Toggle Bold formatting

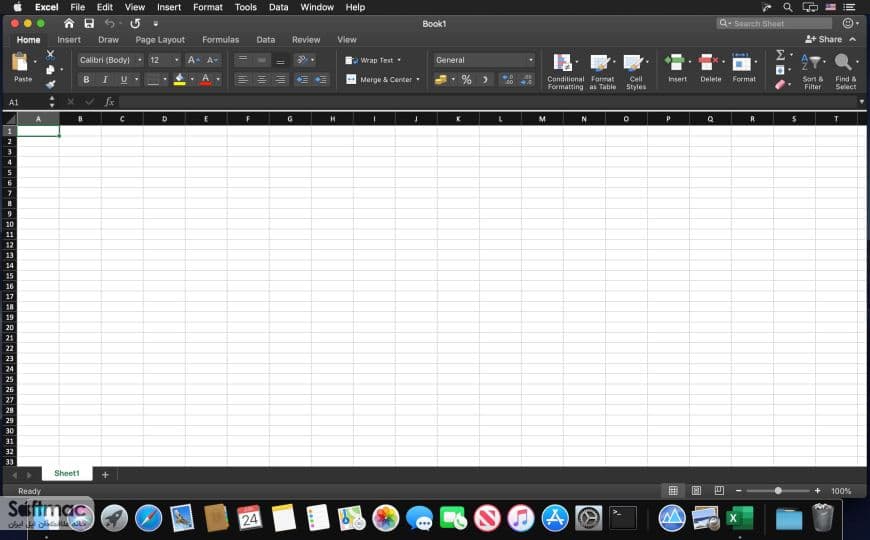86,79
